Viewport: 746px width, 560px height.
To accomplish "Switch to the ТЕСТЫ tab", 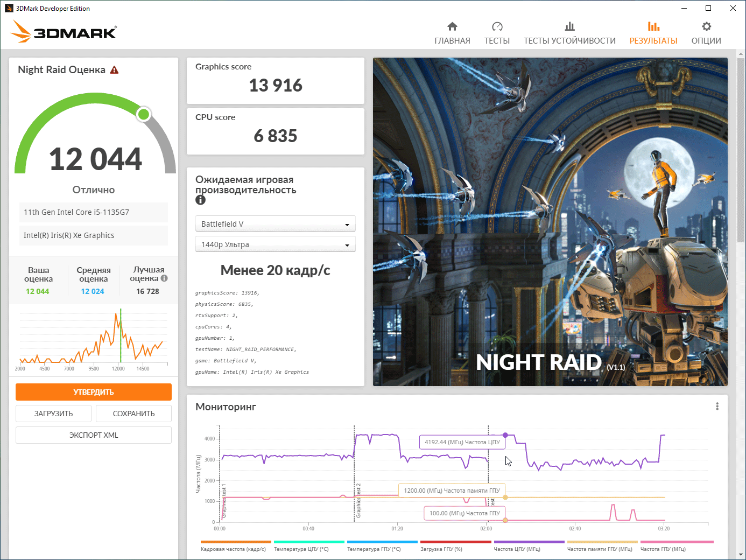I will tap(497, 33).
